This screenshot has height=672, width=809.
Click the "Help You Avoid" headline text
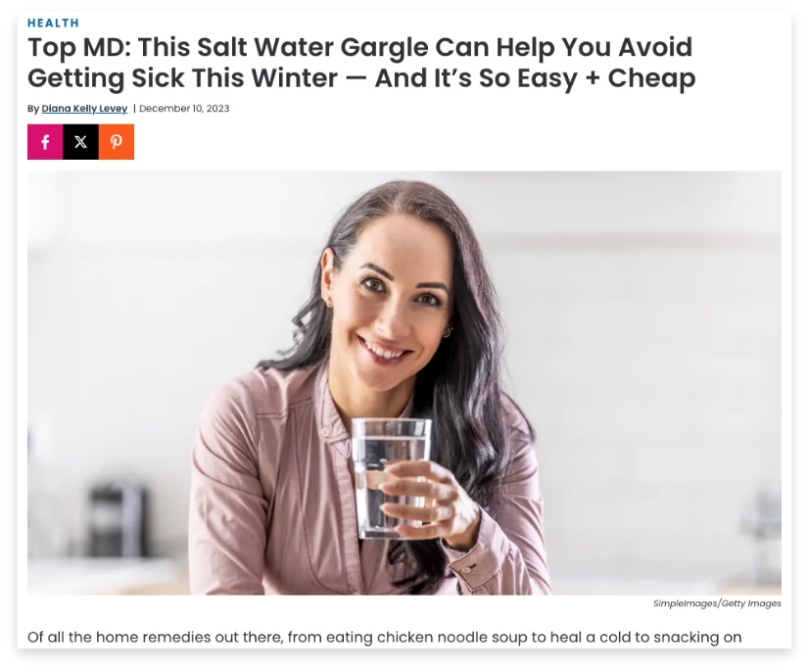(x=594, y=47)
